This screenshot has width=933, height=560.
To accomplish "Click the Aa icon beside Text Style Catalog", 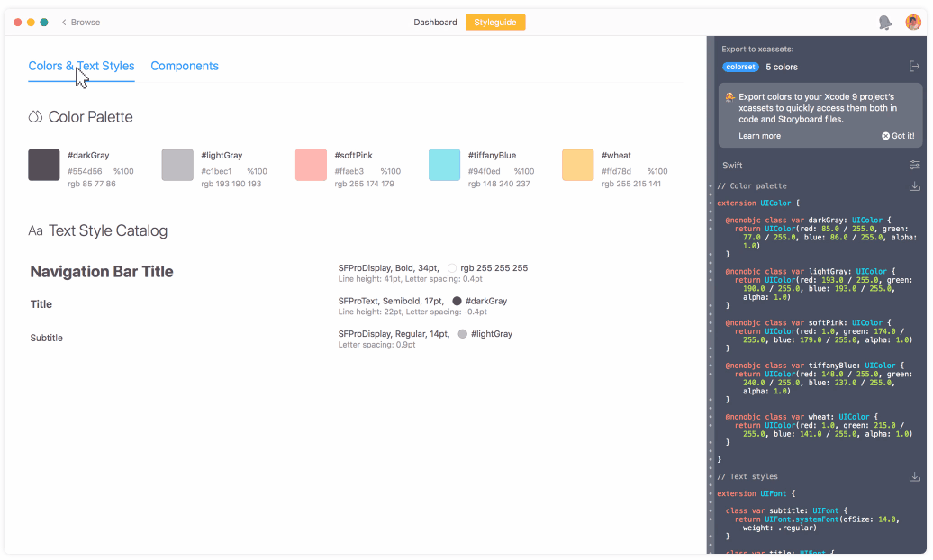I will coord(35,230).
